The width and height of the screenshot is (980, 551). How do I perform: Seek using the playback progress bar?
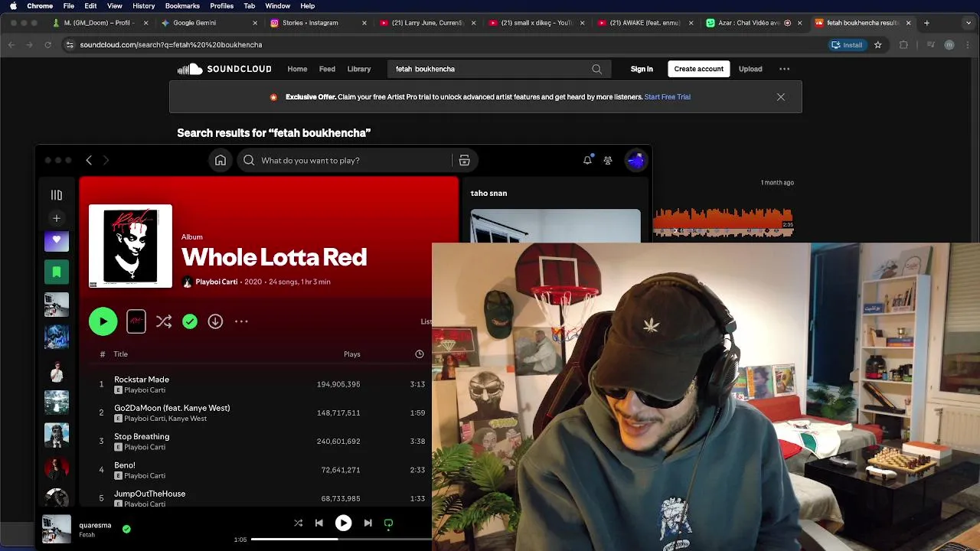point(341,540)
